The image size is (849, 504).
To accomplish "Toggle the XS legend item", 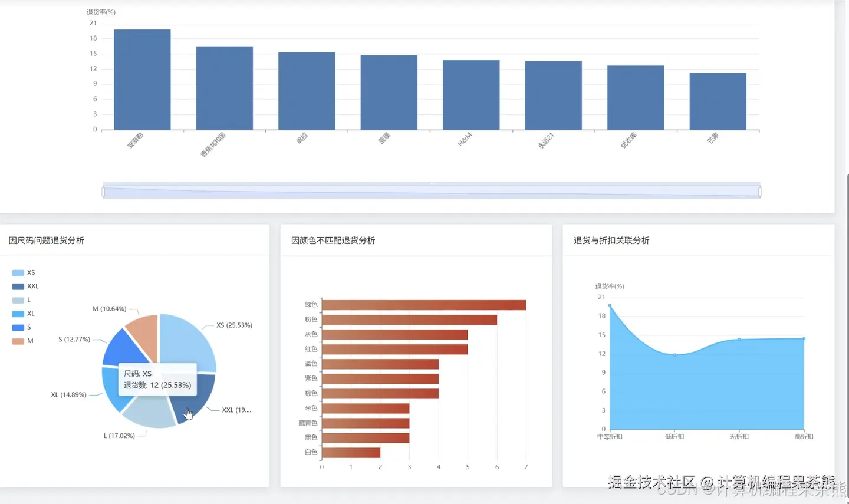I will click(24, 272).
